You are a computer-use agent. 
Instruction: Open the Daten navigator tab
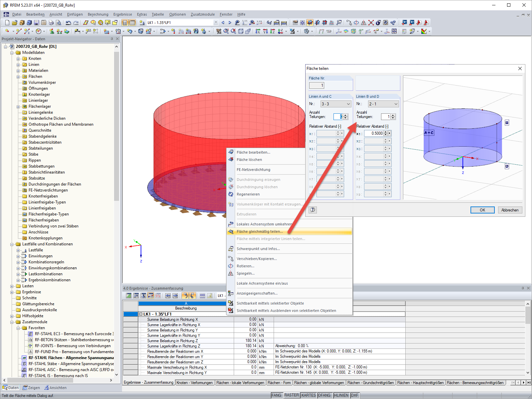[11, 388]
